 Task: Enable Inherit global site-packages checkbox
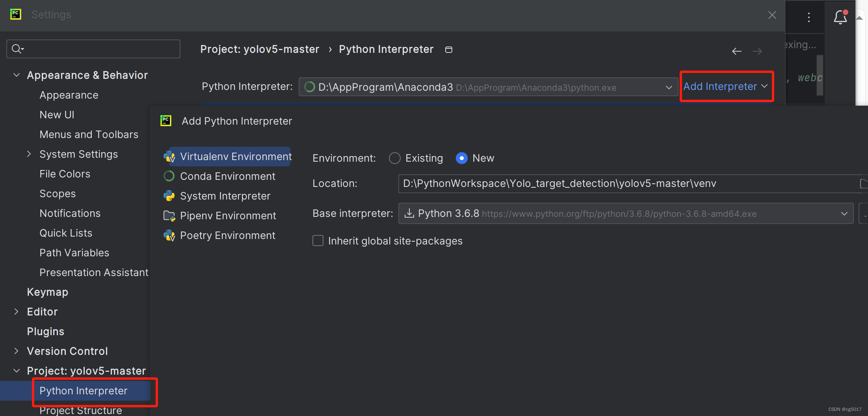pyautogui.click(x=318, y=241)
